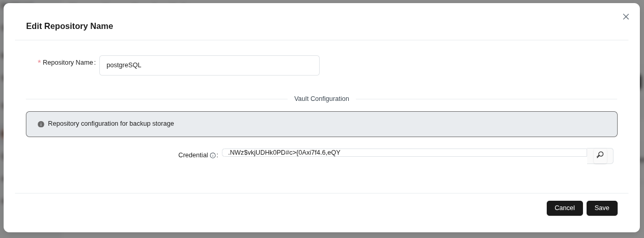Click the red required asterisk
Image resolution: width=644 pixels, height=238 pixels.
39,63
